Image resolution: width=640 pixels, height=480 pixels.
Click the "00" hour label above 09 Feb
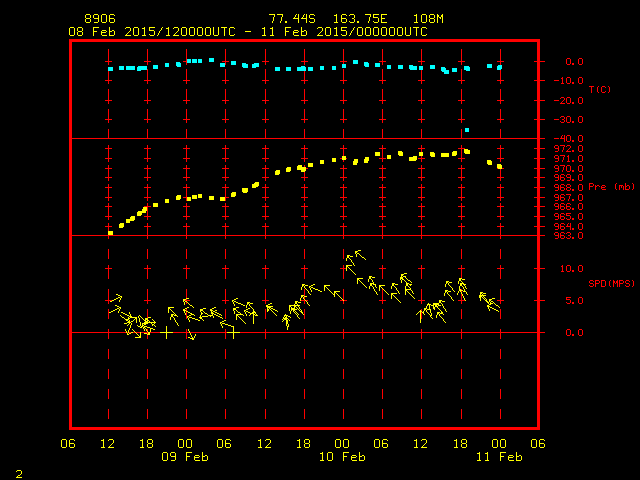click(185, 444)
